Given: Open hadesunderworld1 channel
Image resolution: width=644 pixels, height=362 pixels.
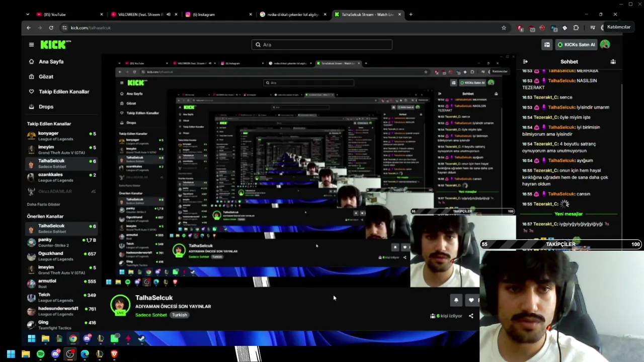Looking at the screenshot, I should pos(61,311).
